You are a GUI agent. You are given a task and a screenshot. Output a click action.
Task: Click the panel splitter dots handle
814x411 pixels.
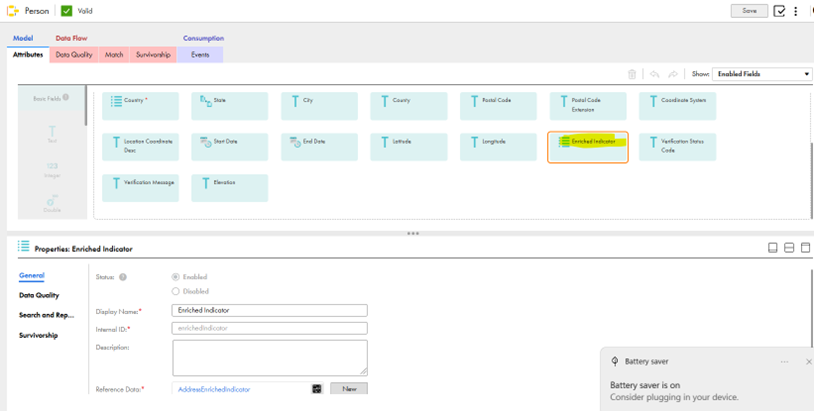pyautogui.click(x=413, y=234)
